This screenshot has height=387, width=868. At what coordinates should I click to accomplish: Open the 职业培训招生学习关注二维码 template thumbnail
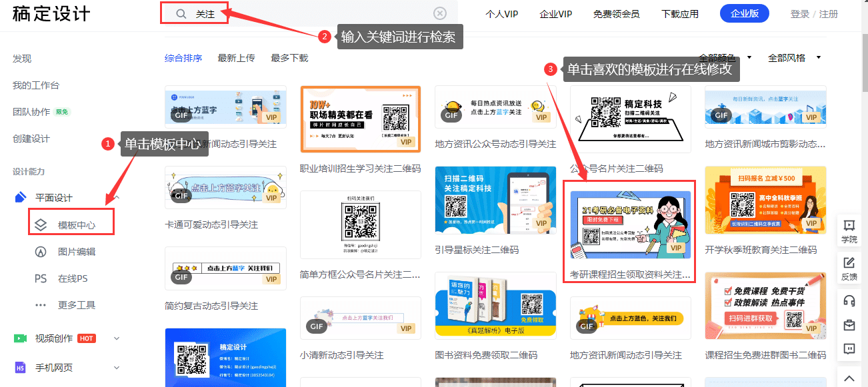click(x=361, y=119)
